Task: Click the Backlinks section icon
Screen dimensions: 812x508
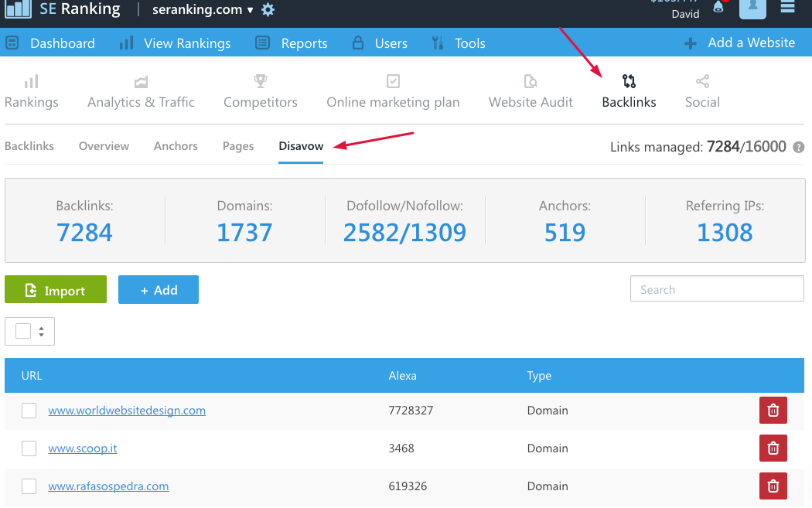Action: tap(629, 81)
